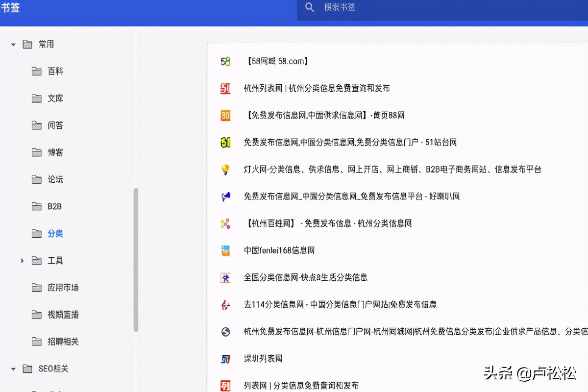Click the search magnifier icon in the top bar
Screen dimensions: 588x392
[x=310, y=8]
